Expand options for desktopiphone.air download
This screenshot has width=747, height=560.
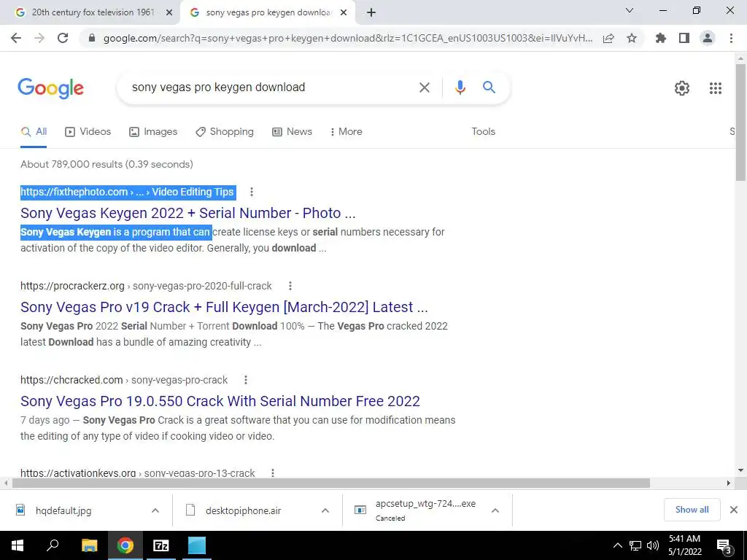click(325, 510)
